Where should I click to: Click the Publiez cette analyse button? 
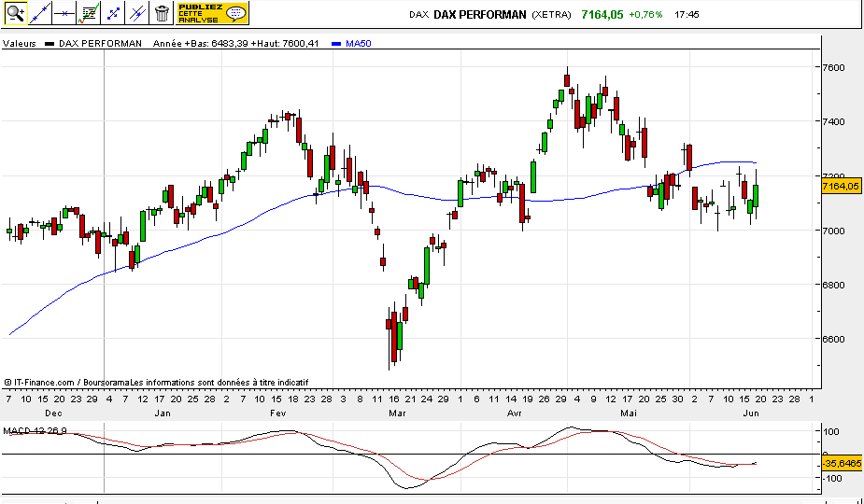click(x=212, y=13)
